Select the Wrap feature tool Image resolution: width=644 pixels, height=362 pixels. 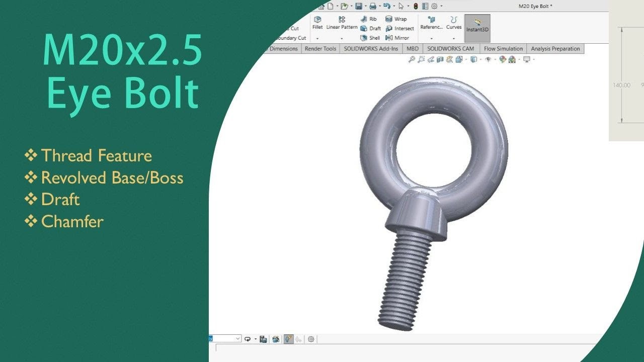click(x=396, y=19)
